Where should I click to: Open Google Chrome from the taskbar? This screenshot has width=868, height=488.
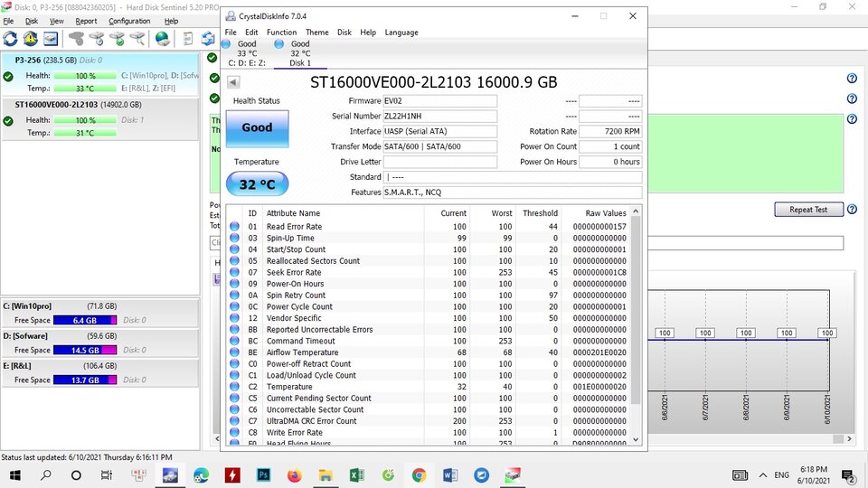point(419,474)
